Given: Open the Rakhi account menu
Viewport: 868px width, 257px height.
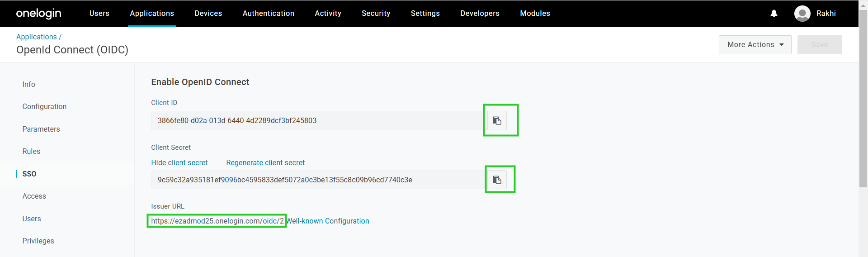Looking at the screenshot, I should 826,14.
